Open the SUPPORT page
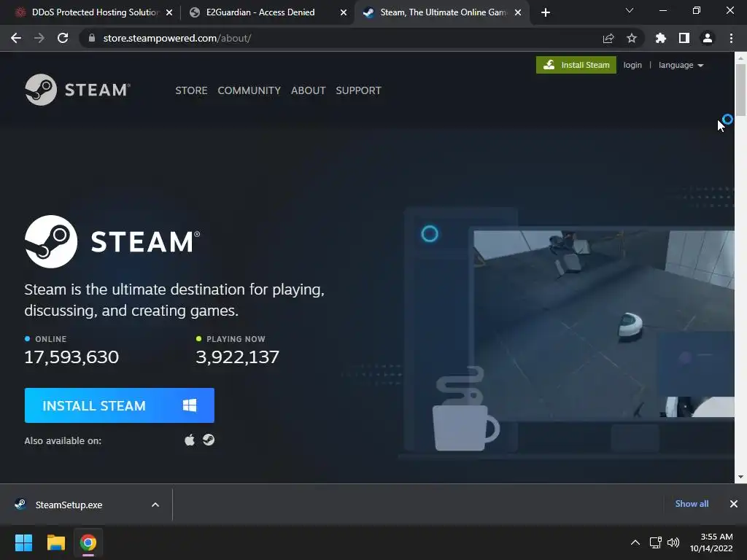747x560 pixels. (x=358, y=90)
